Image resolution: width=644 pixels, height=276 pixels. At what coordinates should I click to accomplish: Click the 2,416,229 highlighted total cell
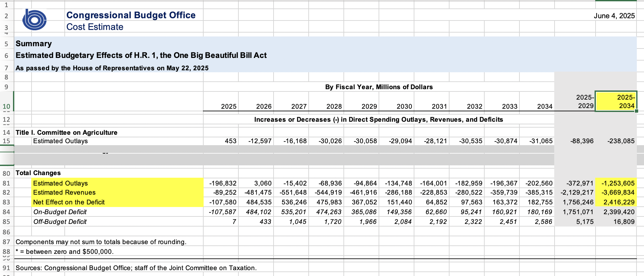616,202
